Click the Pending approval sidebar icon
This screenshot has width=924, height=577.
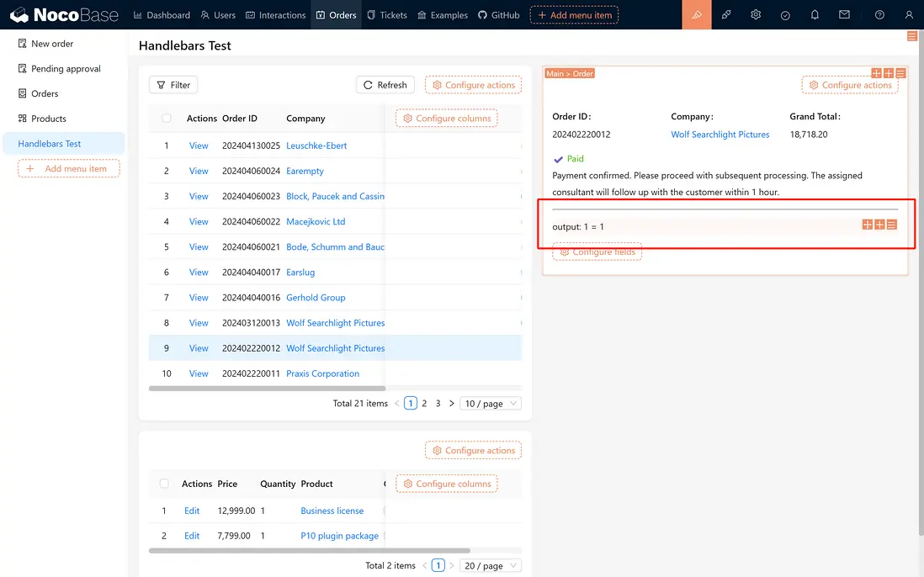coord(23,68)
